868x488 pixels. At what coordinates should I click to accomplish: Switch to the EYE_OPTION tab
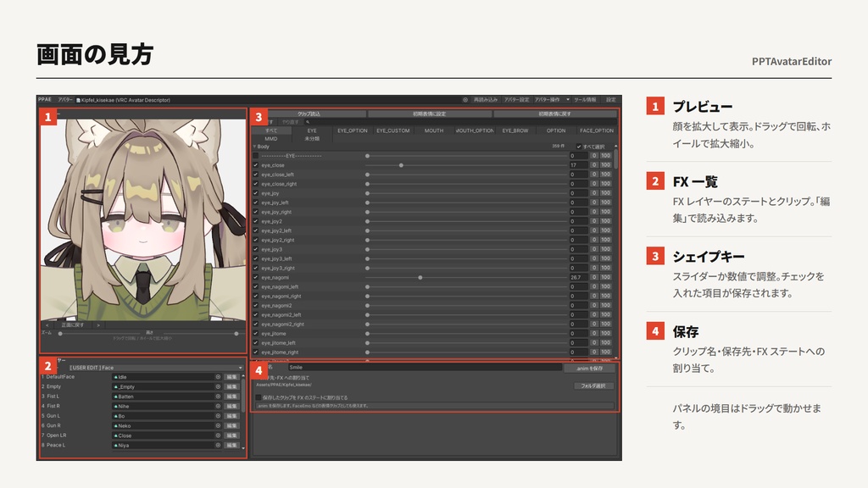pos(353,130)
